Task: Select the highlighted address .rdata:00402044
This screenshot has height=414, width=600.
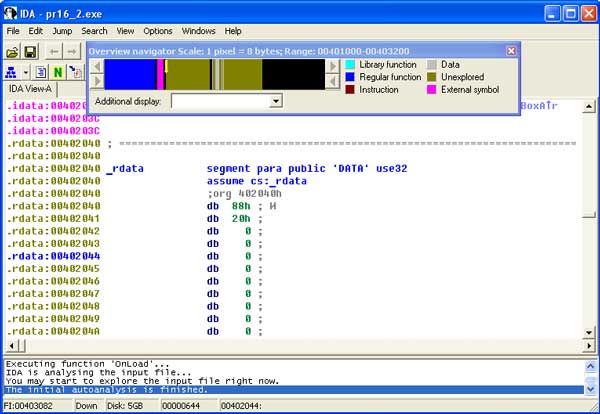Action: tap(54, 256)
